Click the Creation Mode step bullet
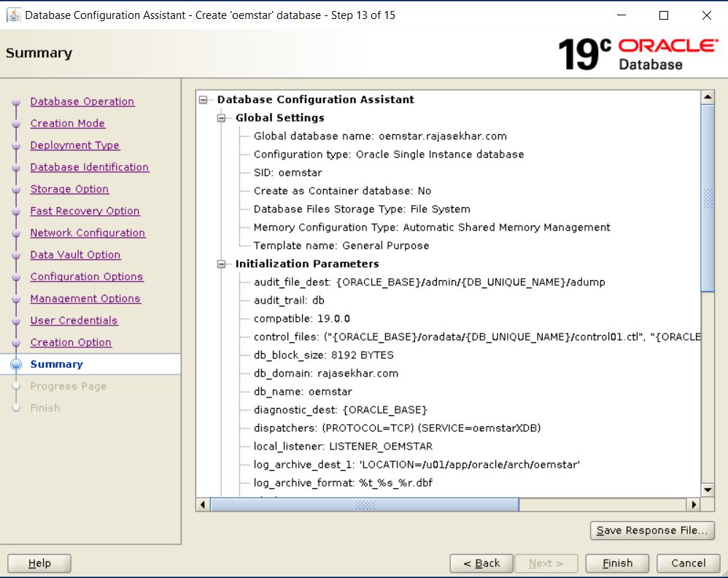The image size is (728, 578). tap(16, 123)
